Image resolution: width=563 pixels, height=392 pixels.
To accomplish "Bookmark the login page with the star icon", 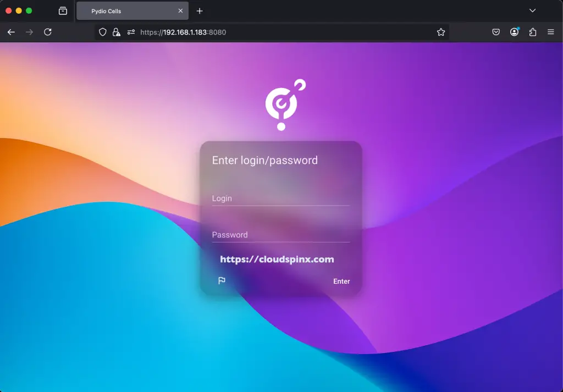I will pyautogui.click(x=440, y=32).
